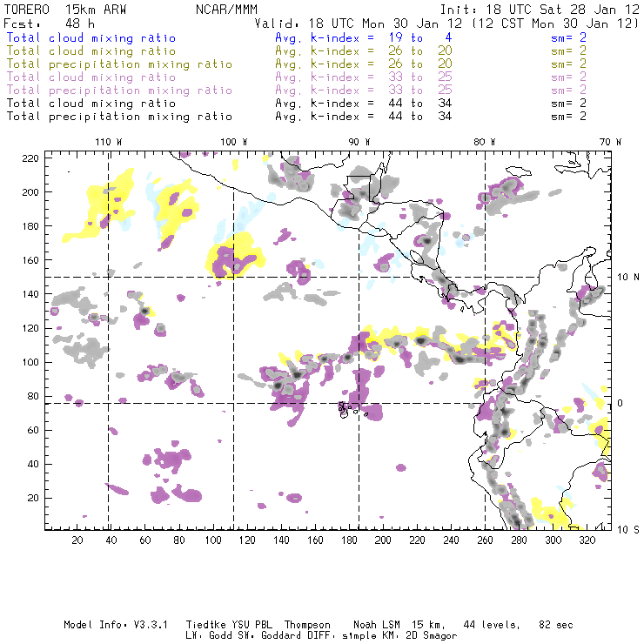Select 200 on the vertical axis
Image resolution: width=644 pixels, height=644 pixels.
tap(30, 192)
